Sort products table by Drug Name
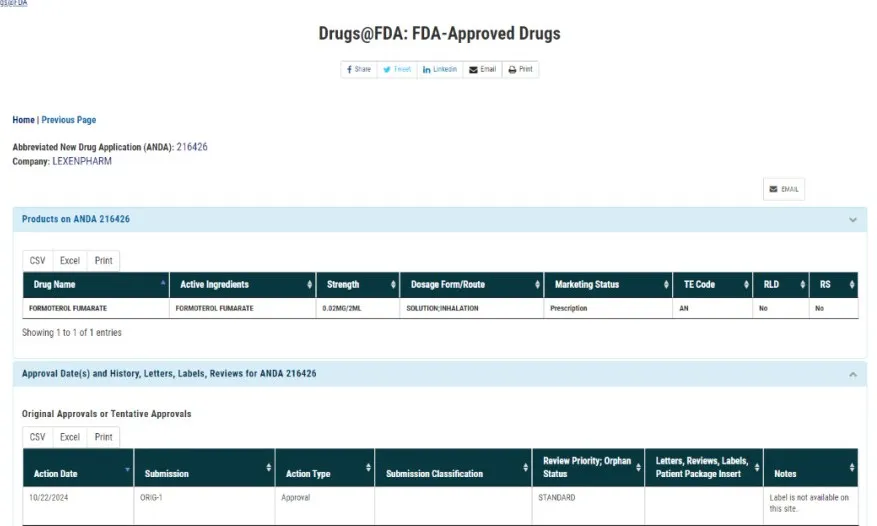This screenshot has width=877, height=526. point(95,285)
